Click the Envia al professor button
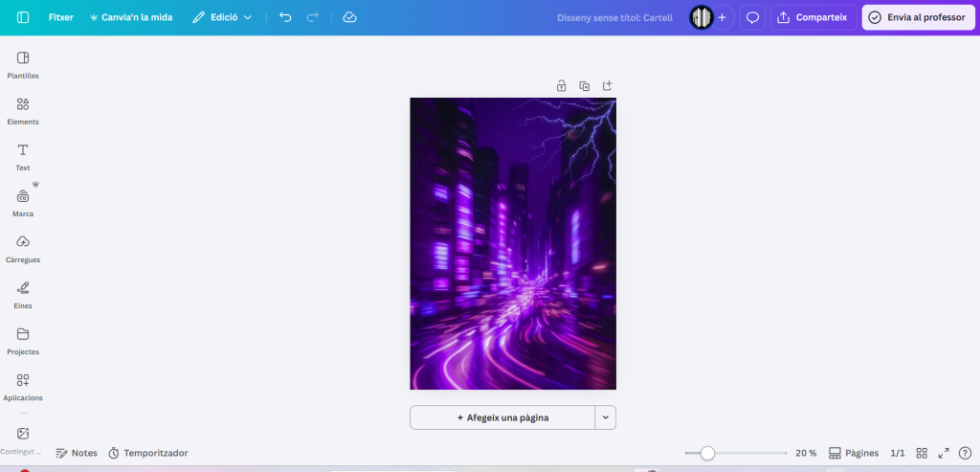The image size is (980, 472). click(x=918, y=17)
